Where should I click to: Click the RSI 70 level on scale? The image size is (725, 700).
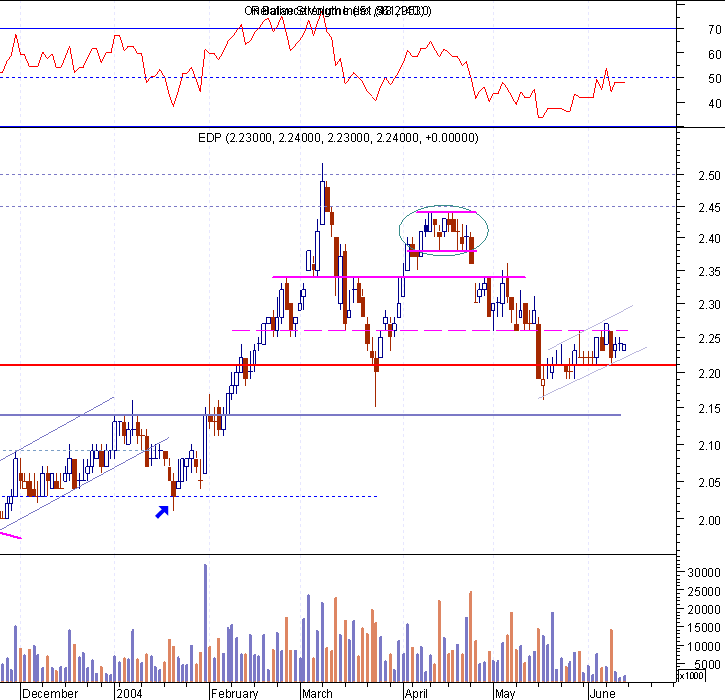tap(714, 30)
